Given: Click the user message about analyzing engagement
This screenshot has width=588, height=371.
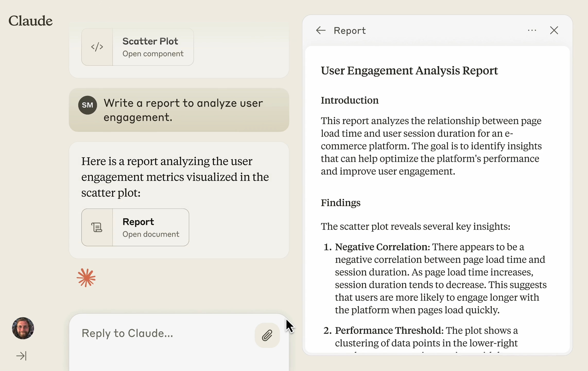Looking at the screenshot, I should click(x=183, y=110).
